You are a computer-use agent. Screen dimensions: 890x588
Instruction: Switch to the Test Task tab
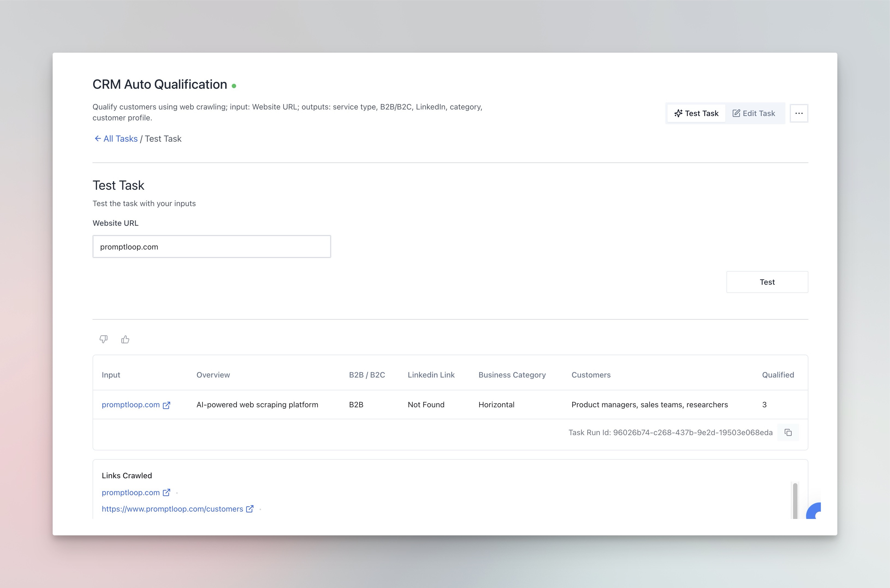pos(696,113)
